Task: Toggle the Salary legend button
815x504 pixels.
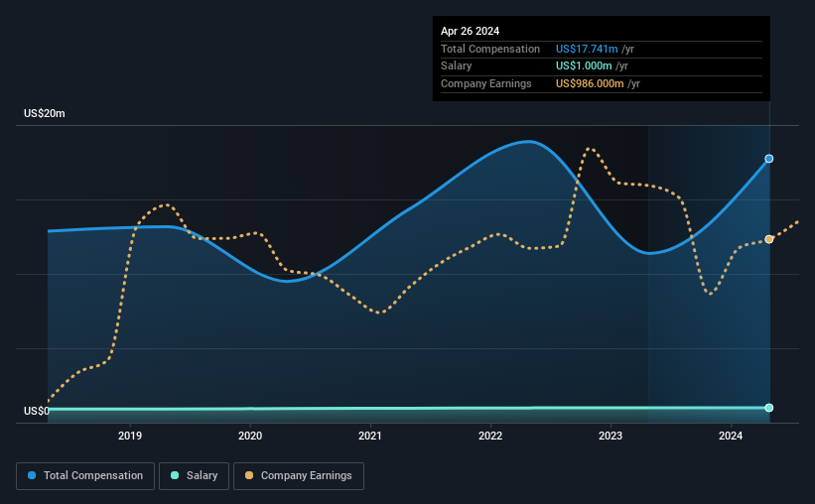Action: 194,476
